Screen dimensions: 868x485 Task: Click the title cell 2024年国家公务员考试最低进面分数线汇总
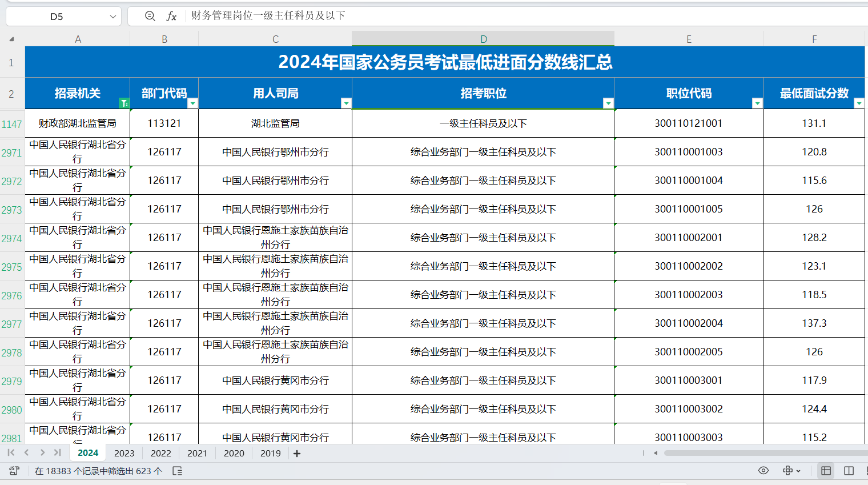pos(445,62)
